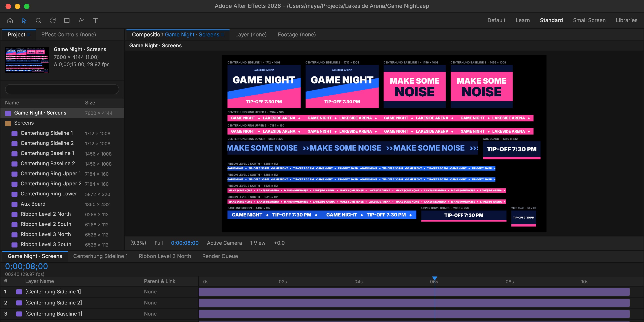Open the Layer (none) tab

251,34
